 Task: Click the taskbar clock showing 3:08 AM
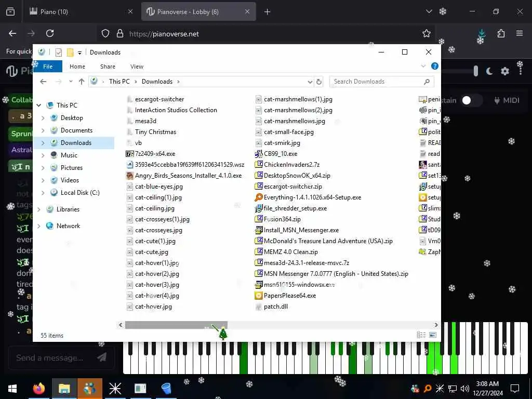(x=487, y=389)
